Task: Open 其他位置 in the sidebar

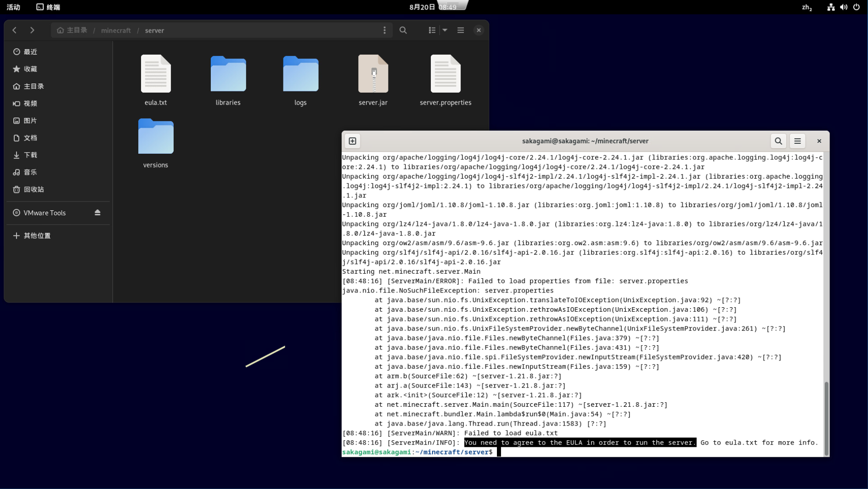Action: 37,236
